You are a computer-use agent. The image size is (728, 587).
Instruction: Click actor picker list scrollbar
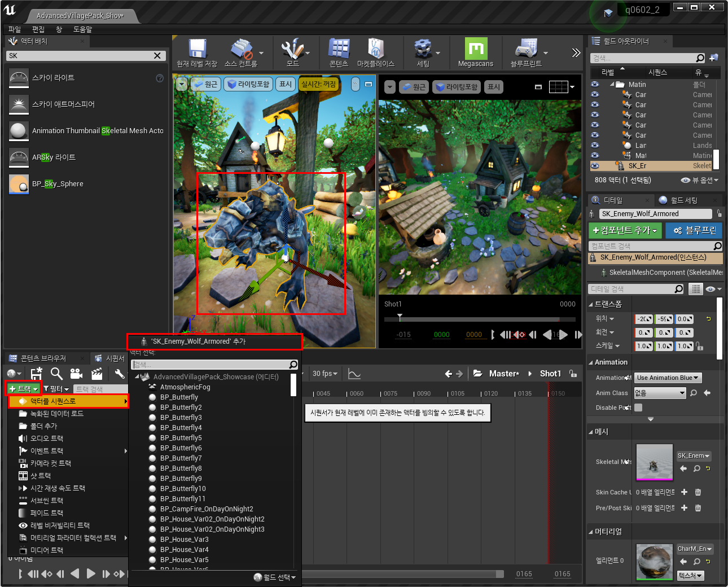[293, 385]
